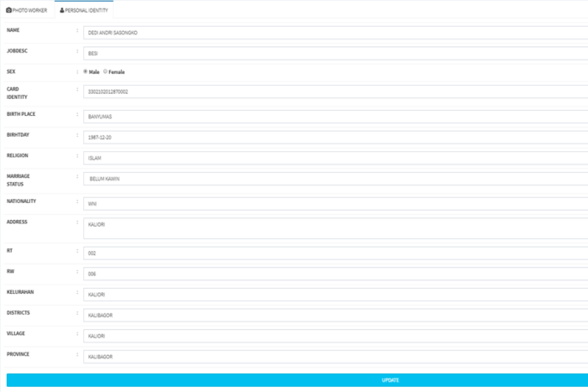Click the RW label
The image size is (588, 392).
click(x=11, y=271)
